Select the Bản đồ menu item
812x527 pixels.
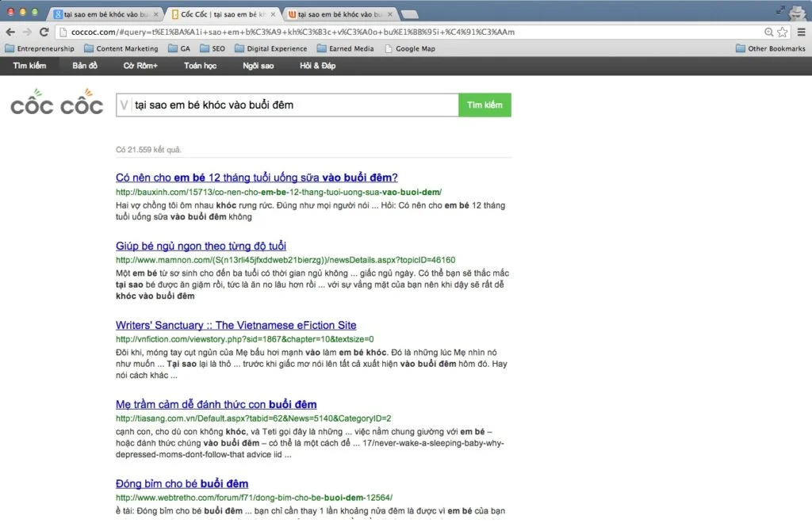(x=85, y=66)
